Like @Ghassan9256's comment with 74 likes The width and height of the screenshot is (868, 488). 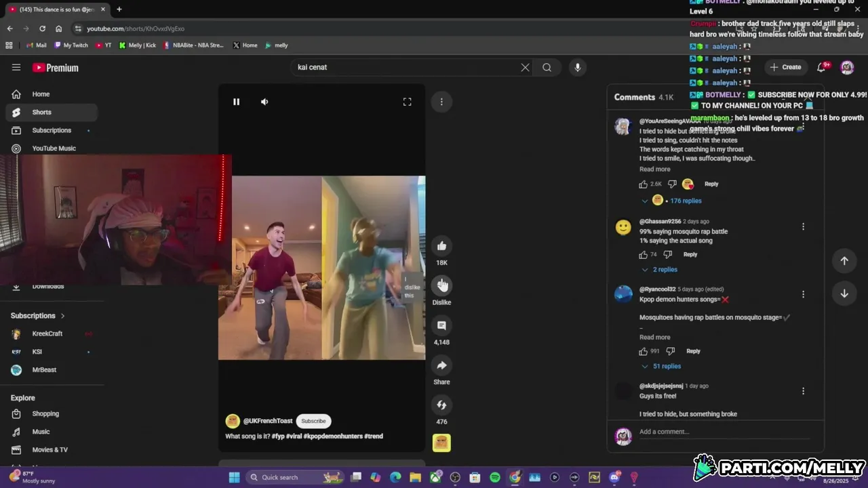point(643,255)
